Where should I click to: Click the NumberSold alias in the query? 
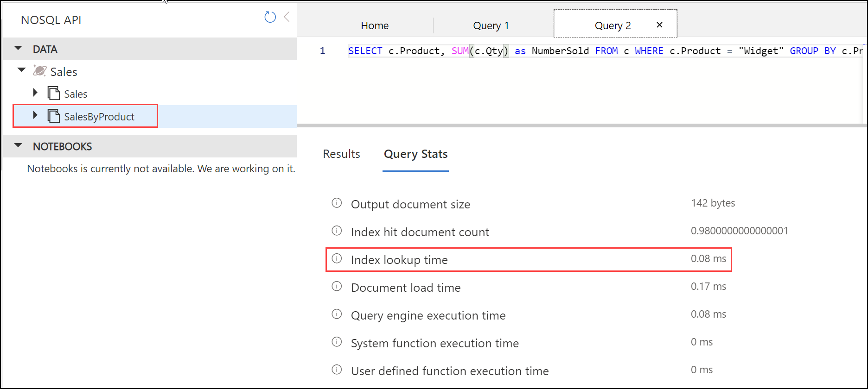pyautogui.click(x=560, y=51)
